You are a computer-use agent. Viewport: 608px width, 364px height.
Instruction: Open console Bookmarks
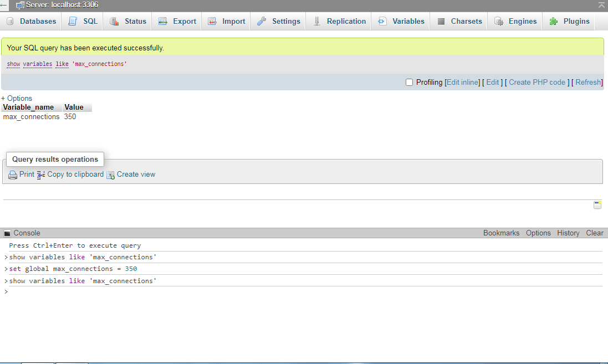point(501,233)
